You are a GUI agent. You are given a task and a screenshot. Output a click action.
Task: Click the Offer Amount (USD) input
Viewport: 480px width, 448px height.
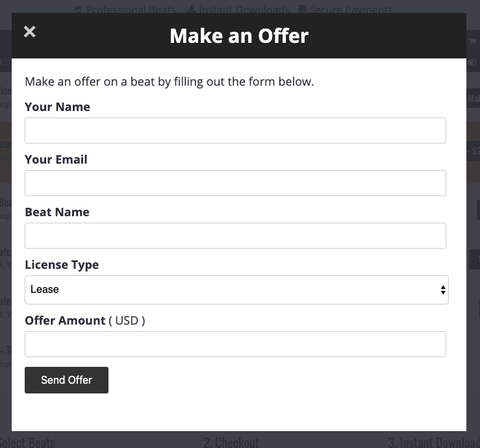235,344
